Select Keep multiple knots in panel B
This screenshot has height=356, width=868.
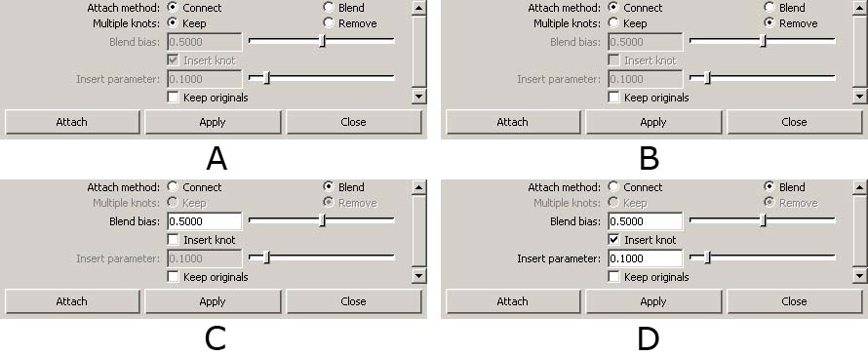coord(613,22)
